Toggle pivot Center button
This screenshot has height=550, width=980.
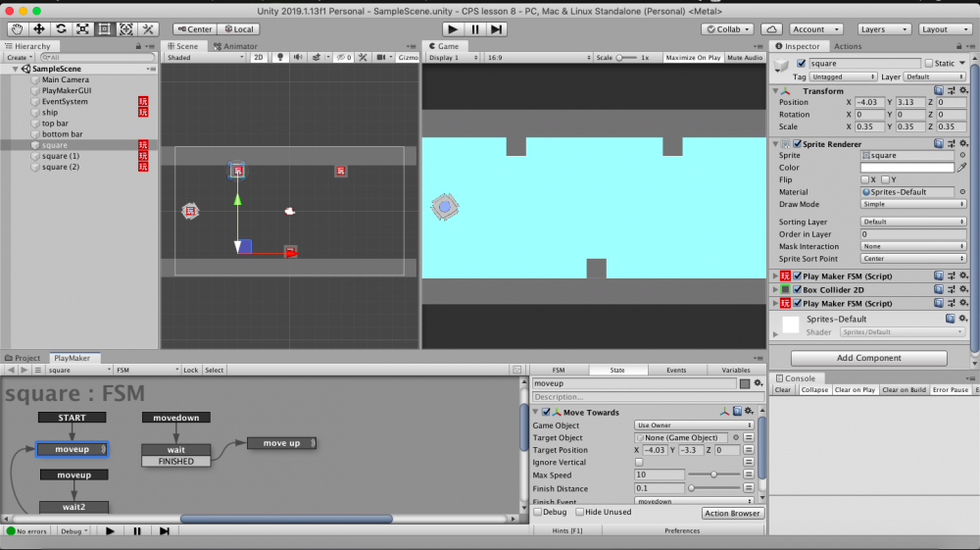195,29
